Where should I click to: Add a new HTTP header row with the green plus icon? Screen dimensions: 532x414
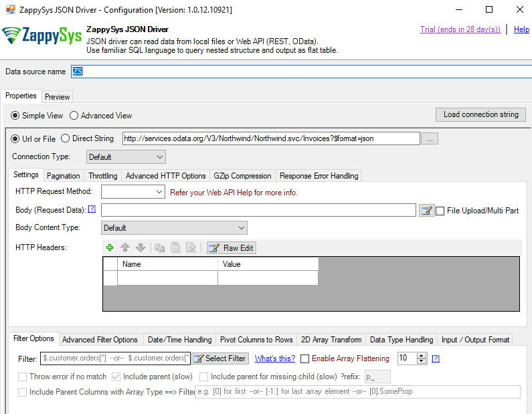pos(110,247)
